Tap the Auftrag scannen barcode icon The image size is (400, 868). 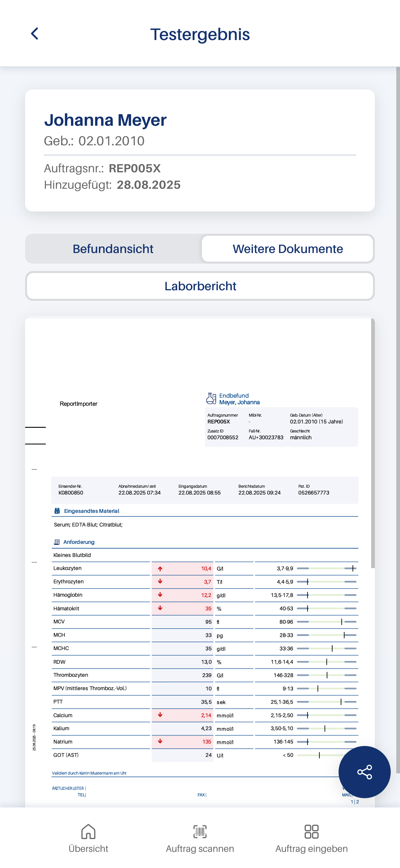(x=200, y=832)
